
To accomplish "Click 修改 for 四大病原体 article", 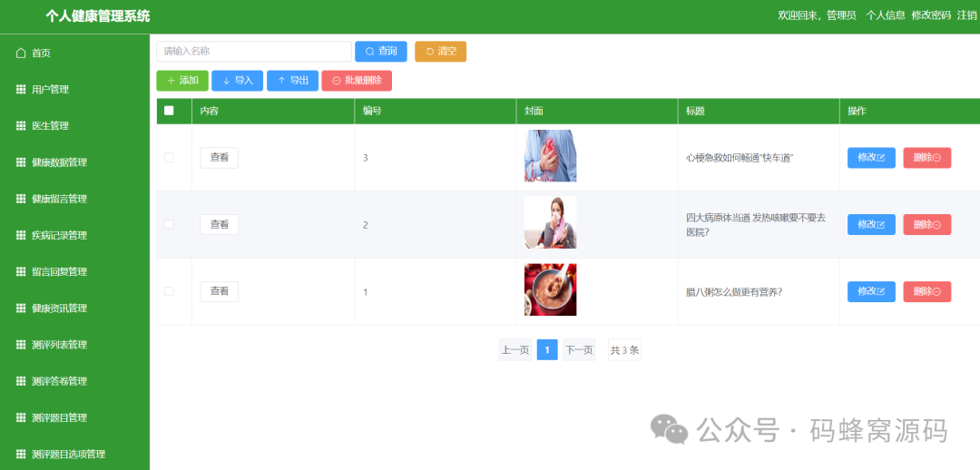I will coord(871,224).
